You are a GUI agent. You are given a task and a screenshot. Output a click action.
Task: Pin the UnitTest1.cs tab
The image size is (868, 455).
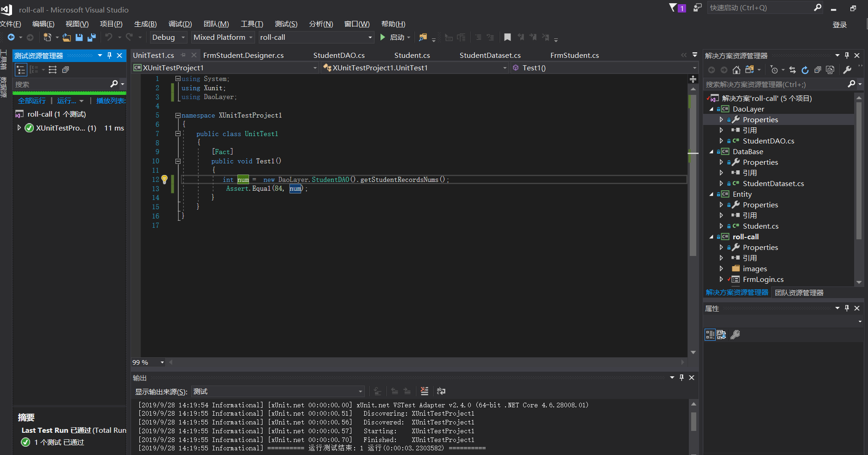183,55
